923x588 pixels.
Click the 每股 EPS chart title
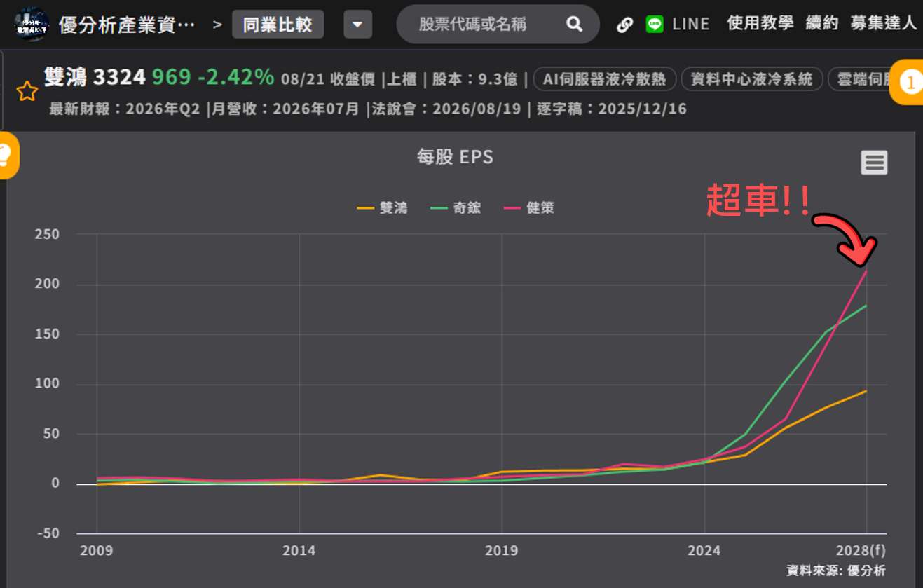[x=455, y=156]
